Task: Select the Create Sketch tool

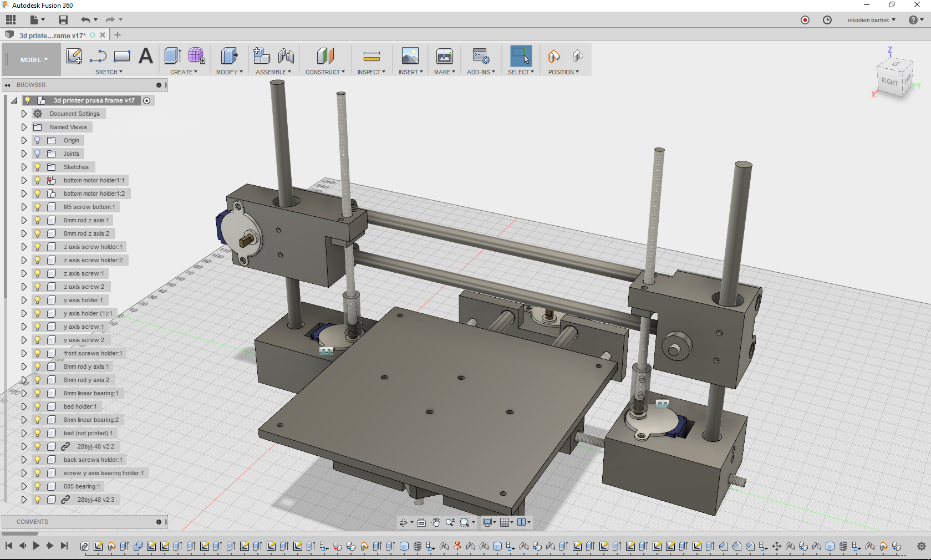Action: [x=74, y=56]
